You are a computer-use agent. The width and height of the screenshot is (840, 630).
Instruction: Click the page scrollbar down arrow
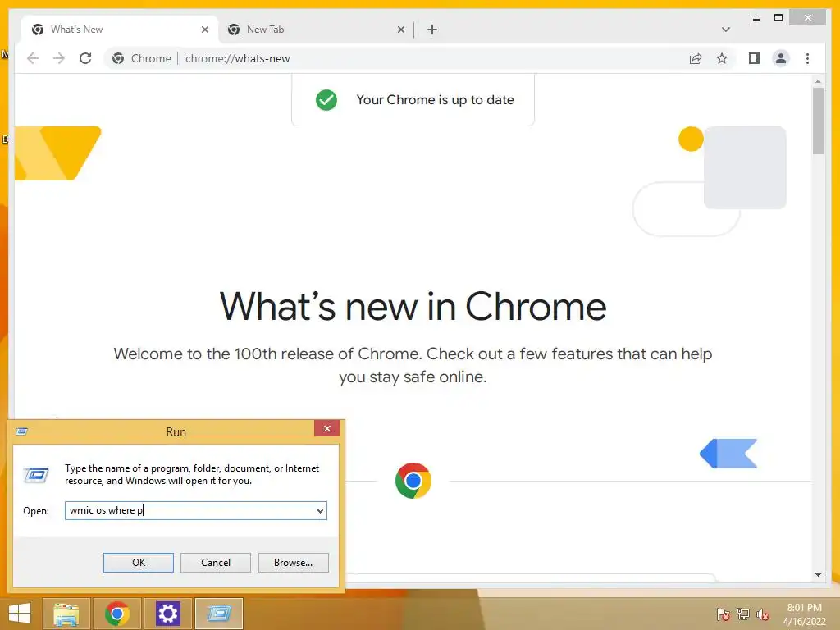click(x=818, y=575)
